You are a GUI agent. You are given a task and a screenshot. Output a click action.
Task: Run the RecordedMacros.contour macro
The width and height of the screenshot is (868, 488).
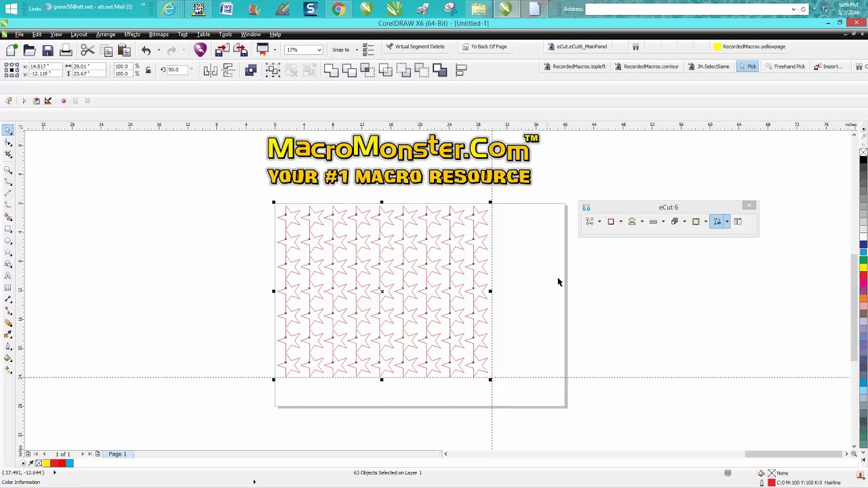click(x=646, y=66)
